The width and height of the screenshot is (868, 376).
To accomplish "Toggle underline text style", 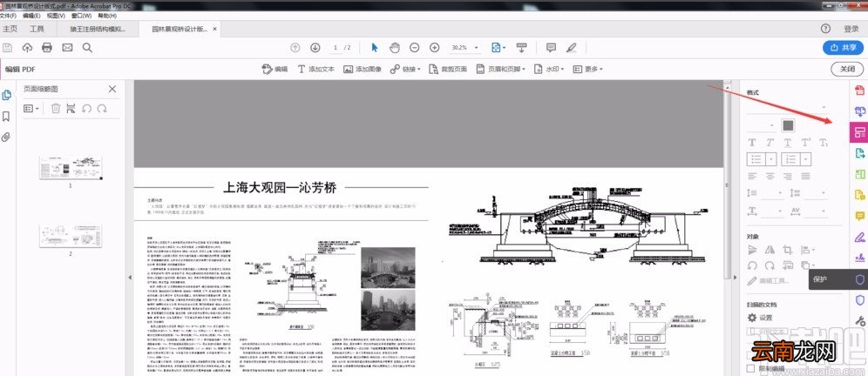I will [x=787, y=143].
